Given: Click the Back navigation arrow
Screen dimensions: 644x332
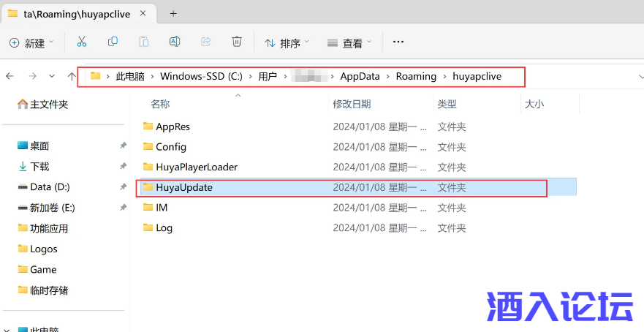Looking at the screenshot, I should coord(10,76).
